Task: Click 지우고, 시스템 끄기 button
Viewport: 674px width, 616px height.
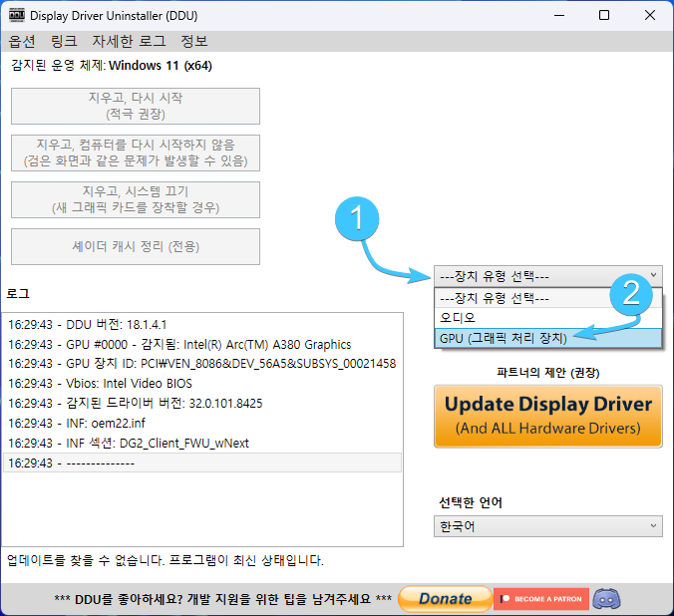Action: pyautogui.click(x=135, y=199)
